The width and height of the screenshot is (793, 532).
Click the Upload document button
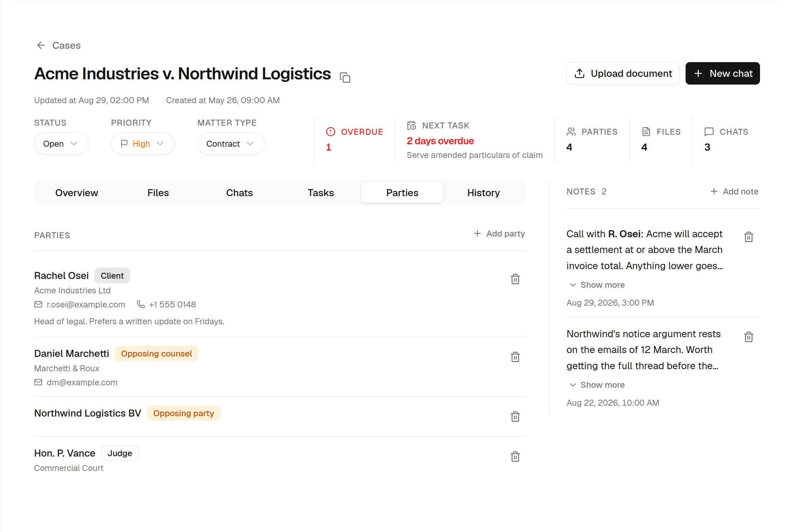point(623,73)
